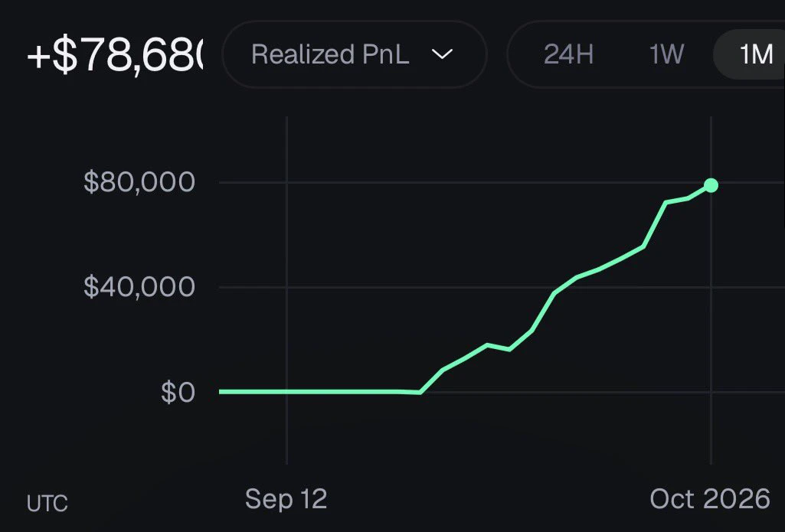Click the $80,000 y-axis label
785x532 pixels.
coord(139,182)
